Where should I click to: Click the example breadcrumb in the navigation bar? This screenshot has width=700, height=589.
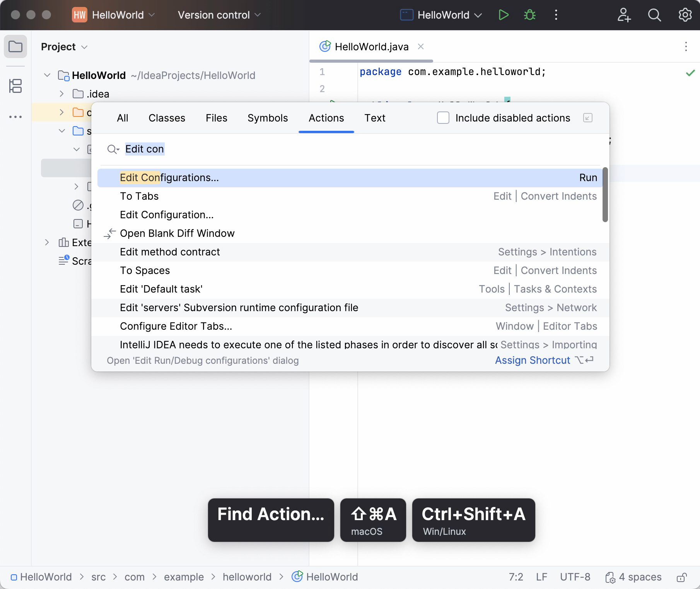[x=184, y=577]
